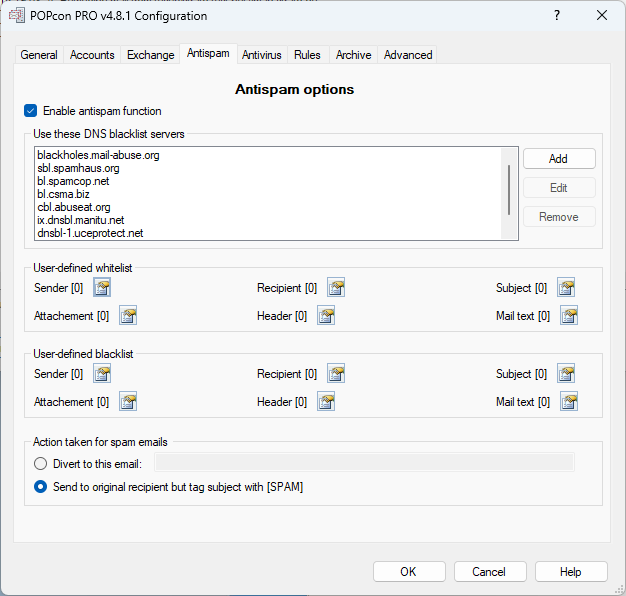Screen dimensions: 626x596
Task: Select Send to original recipient with [SPAM] tag
Action: click(41, 487)
